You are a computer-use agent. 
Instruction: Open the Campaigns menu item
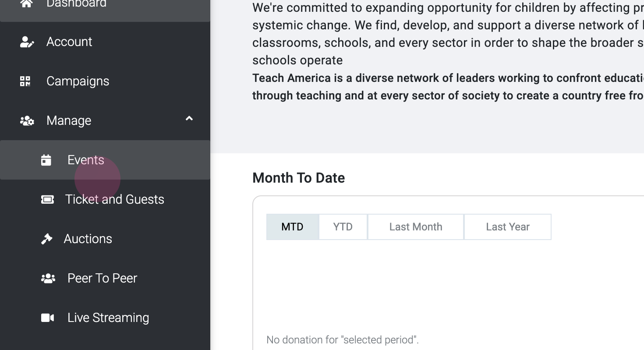[78, 81]
